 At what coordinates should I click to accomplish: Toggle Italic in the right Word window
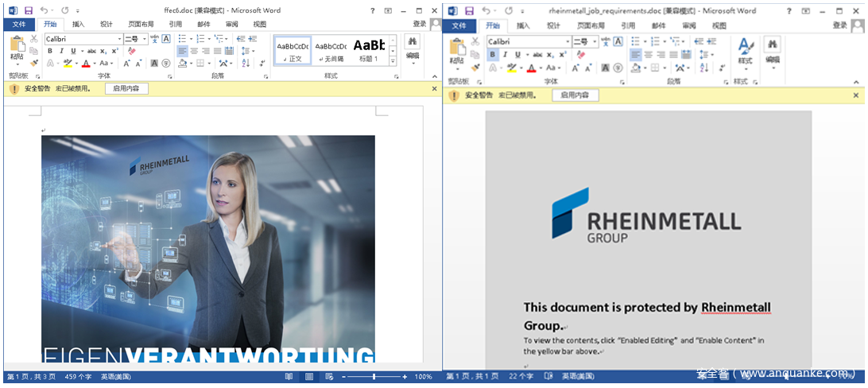tap(505, 55)
